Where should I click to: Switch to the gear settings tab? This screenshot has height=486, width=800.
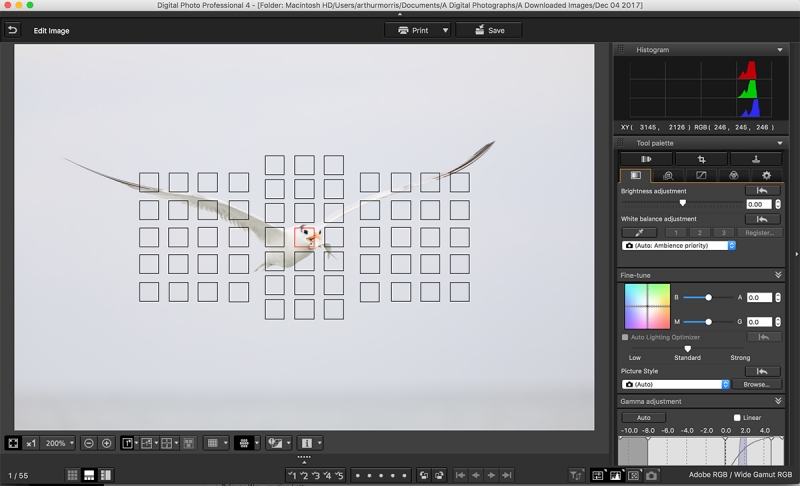coord(766,175)
